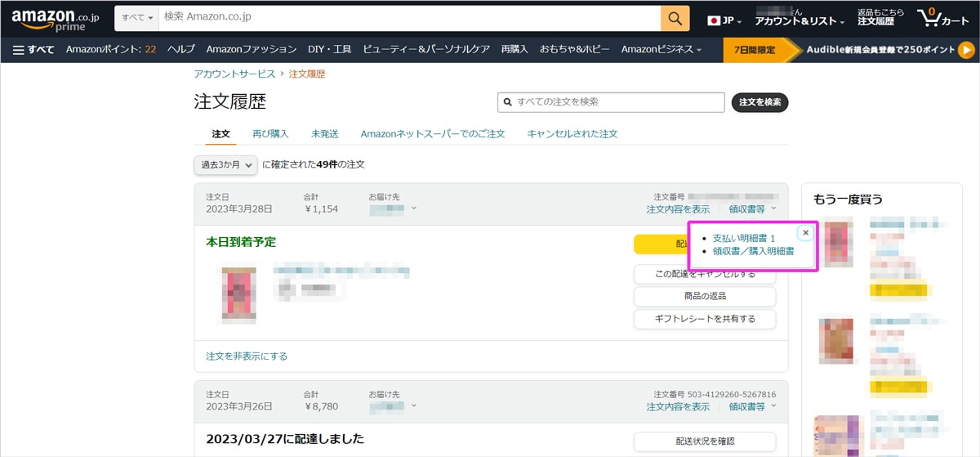The image size is (980, 457).
Task: Click 再購入 in the nav bar
Action: click(x=514, y=49)
